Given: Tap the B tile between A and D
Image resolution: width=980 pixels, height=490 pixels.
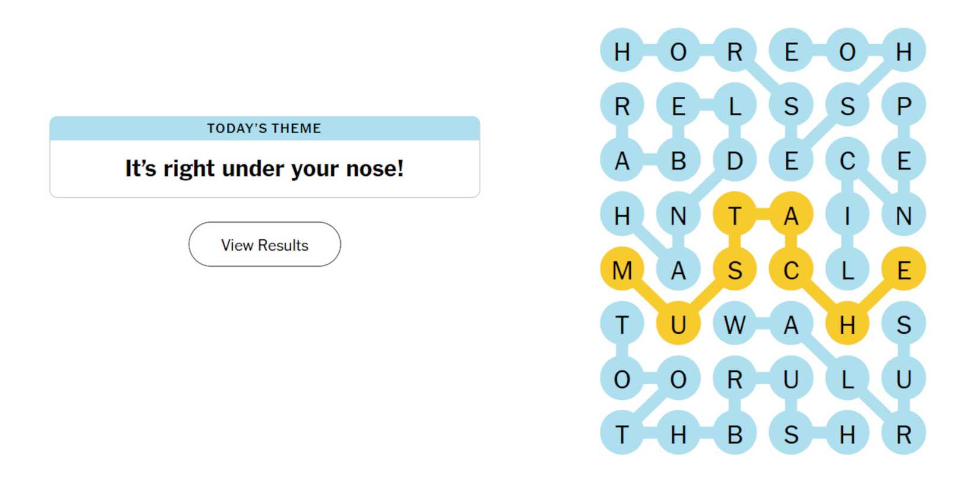Looking at the screenshot, I should tap(678, 161).
